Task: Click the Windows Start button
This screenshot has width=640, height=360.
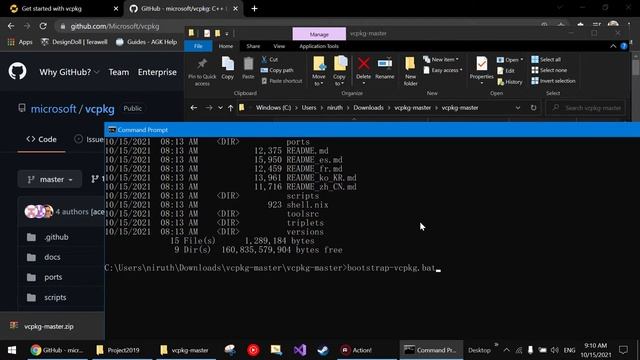Action: (x=12, y=350)
